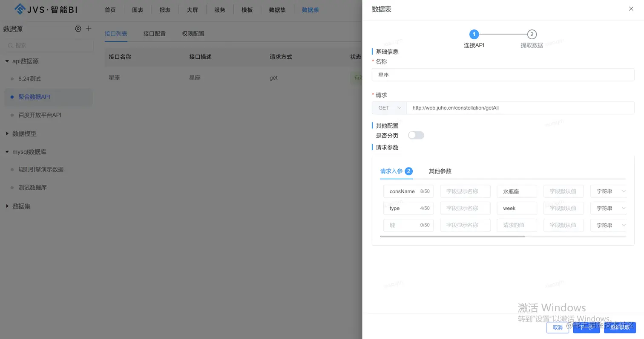Switch to 接口配置 tab

[x=154, y=34]
